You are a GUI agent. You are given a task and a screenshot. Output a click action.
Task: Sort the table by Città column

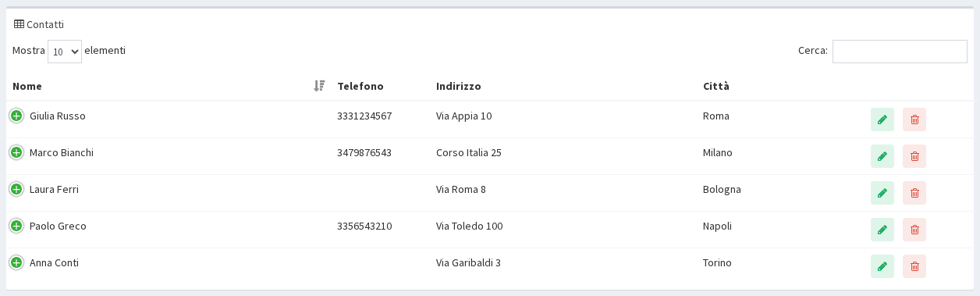pos(715,86)
